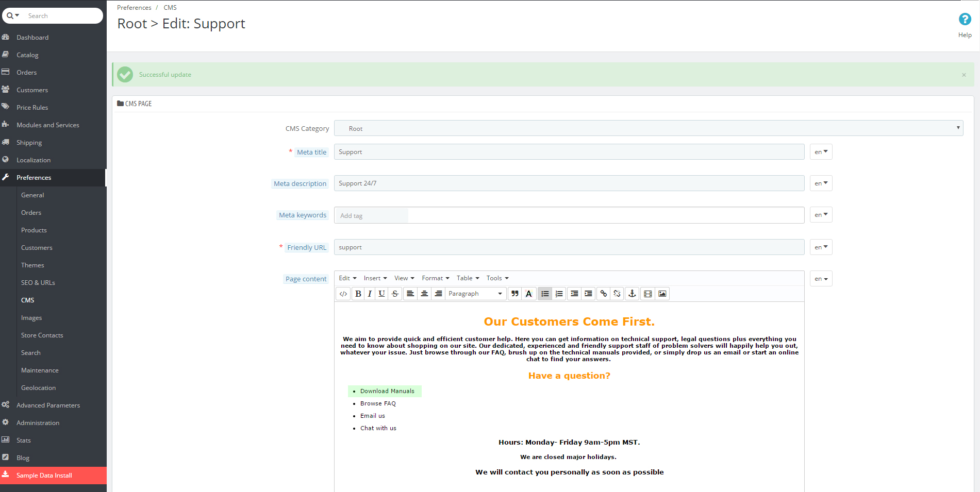Open the editor Format menu
The image size is (980, 492).
(436, 278)
